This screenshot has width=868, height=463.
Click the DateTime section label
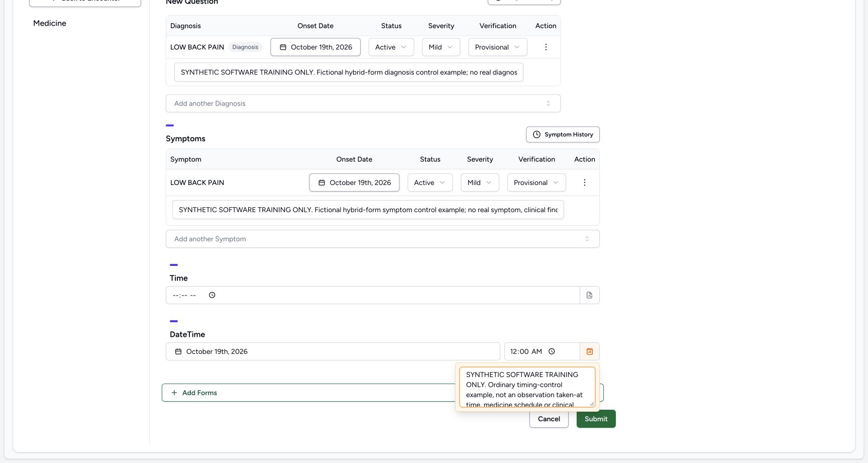[x=187, y=334]
